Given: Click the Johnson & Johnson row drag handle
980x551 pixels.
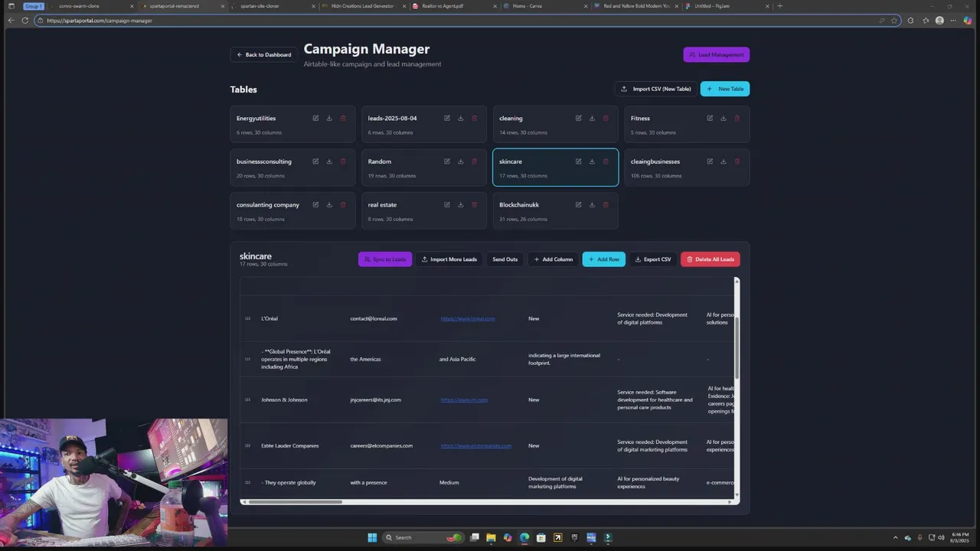Looking at the screenshot, I should 247,399.
